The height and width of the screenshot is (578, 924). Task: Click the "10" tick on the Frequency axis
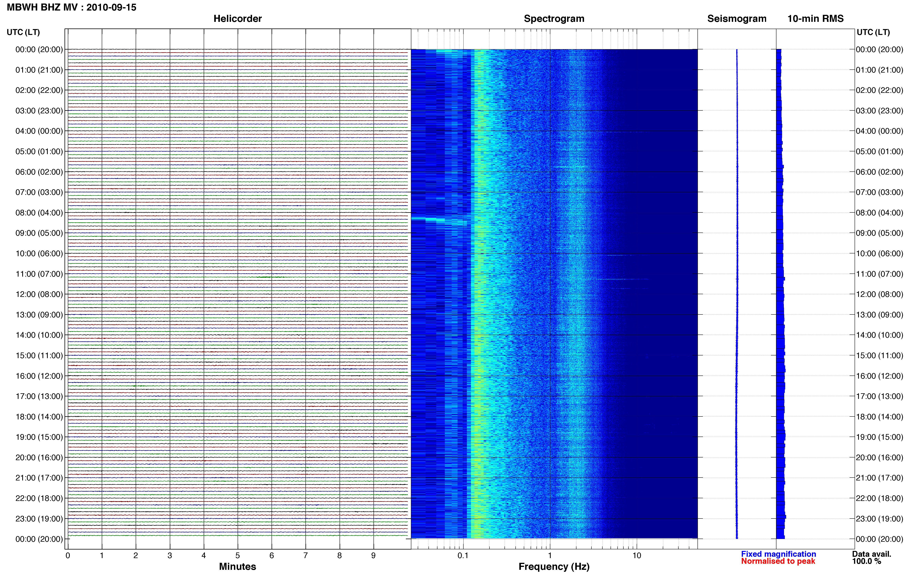[x=636, y=556]
